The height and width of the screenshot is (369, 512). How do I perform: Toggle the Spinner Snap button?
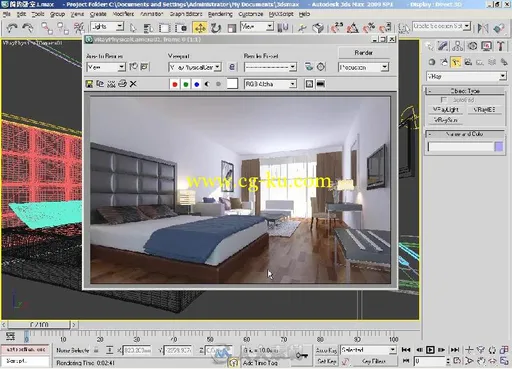(x=385, y=28)
